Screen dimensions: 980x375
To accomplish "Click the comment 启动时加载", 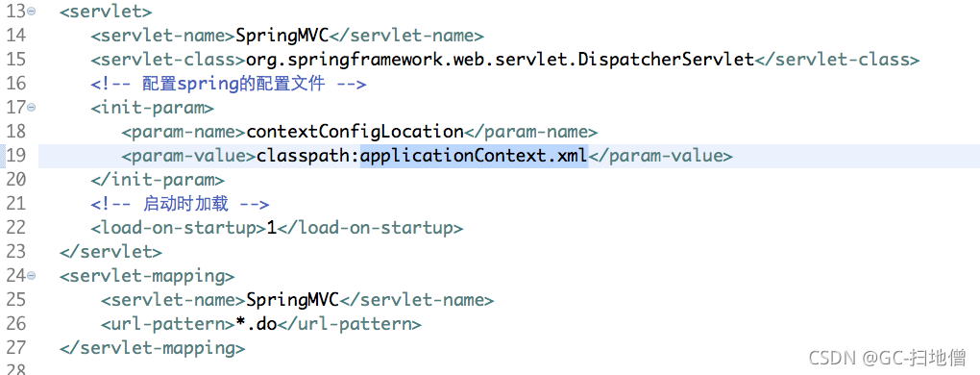I will click(x=185, y=204).
